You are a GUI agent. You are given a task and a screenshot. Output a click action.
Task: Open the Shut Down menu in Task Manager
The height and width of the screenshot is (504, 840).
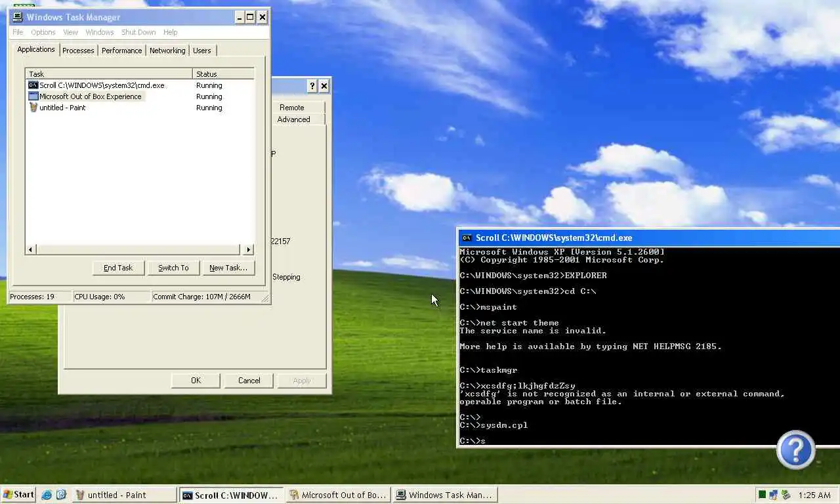coord(138,32)
